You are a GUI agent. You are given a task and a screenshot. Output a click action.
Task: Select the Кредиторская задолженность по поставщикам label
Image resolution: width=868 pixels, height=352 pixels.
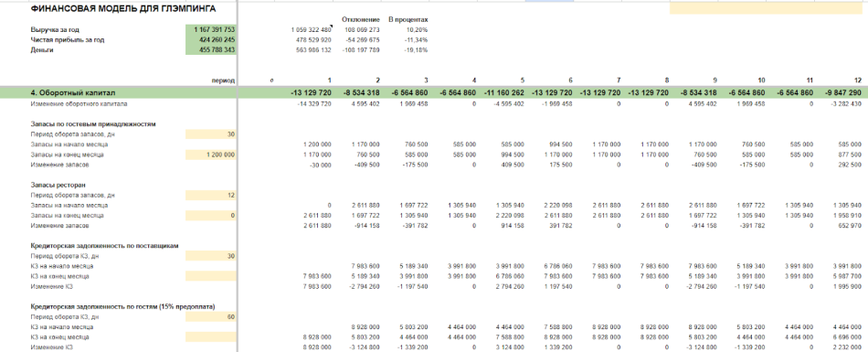click(x=105, y=246)
